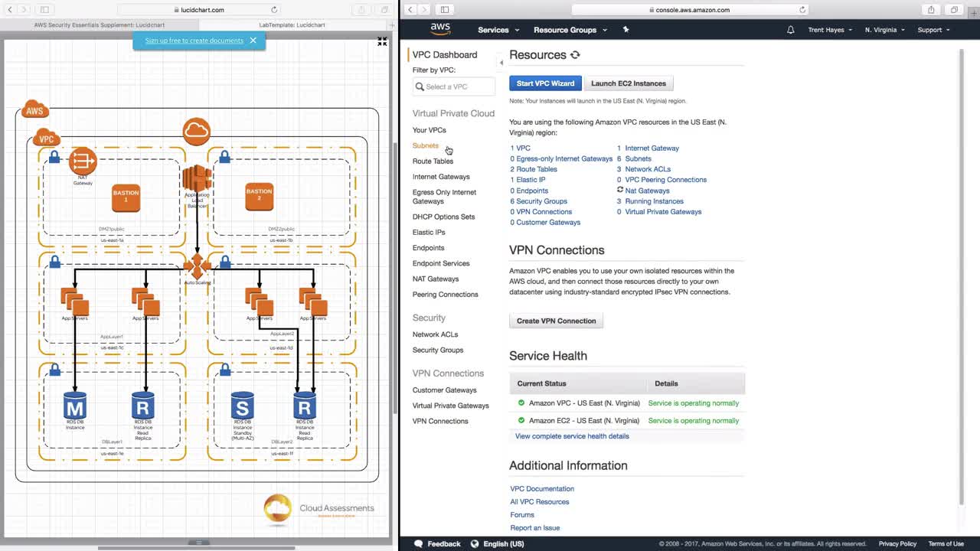Open the Report an Issue link
Viewport: 980px width, 551px height.
pos(535,528)
